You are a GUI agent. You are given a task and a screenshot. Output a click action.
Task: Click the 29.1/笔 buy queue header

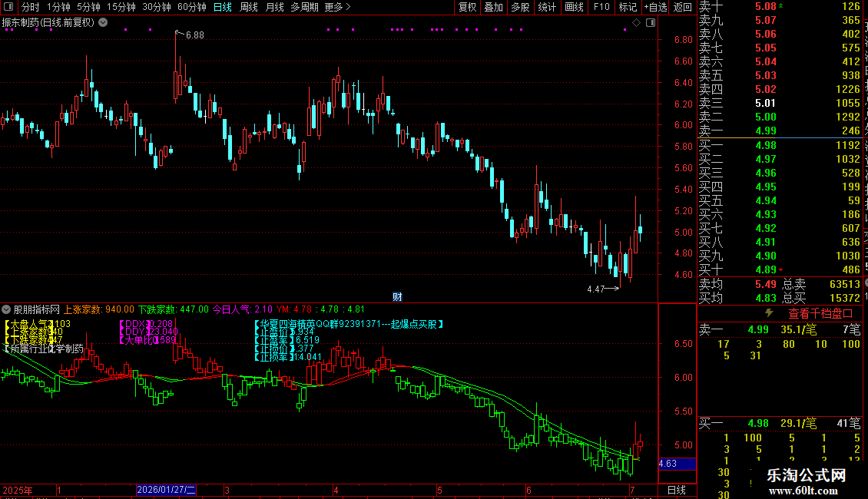(x=798, y=423)
